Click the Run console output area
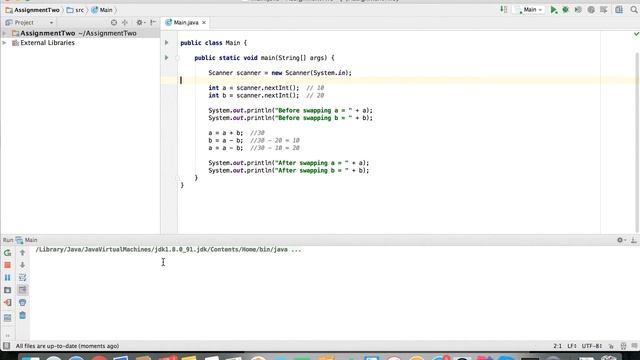 (x=335, y=292)
